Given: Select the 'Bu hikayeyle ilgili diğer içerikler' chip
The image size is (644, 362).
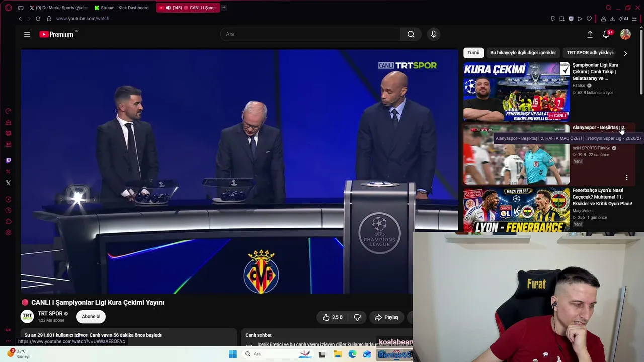Looking at the screenshot, I should [x=523, y=53].
